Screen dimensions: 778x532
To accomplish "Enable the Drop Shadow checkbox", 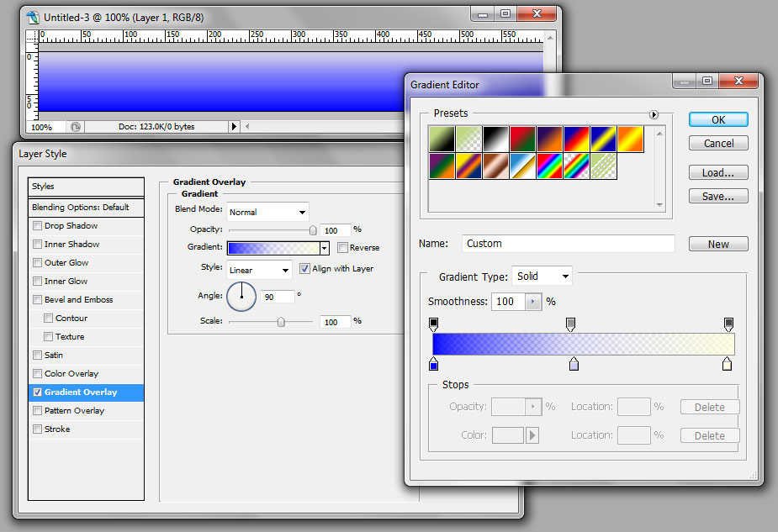I will click(x=37, y=225).
